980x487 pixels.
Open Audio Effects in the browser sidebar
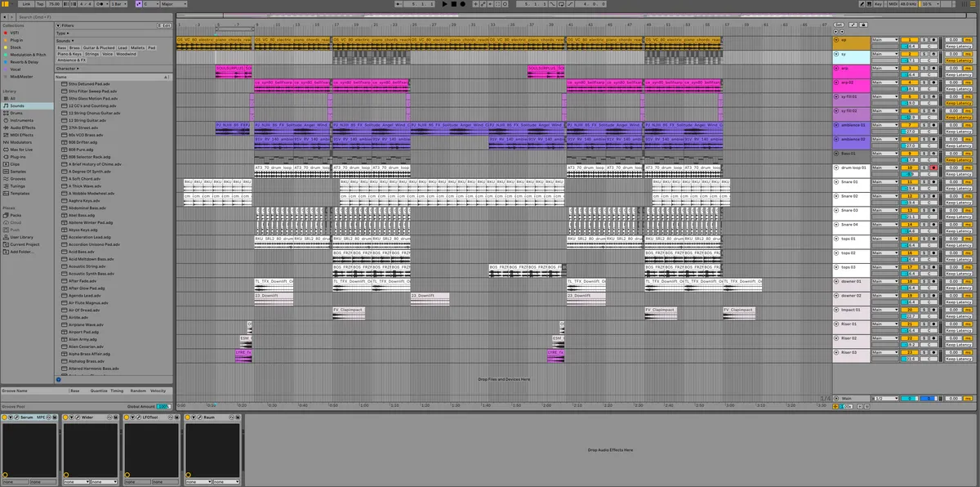pos(22,127)
